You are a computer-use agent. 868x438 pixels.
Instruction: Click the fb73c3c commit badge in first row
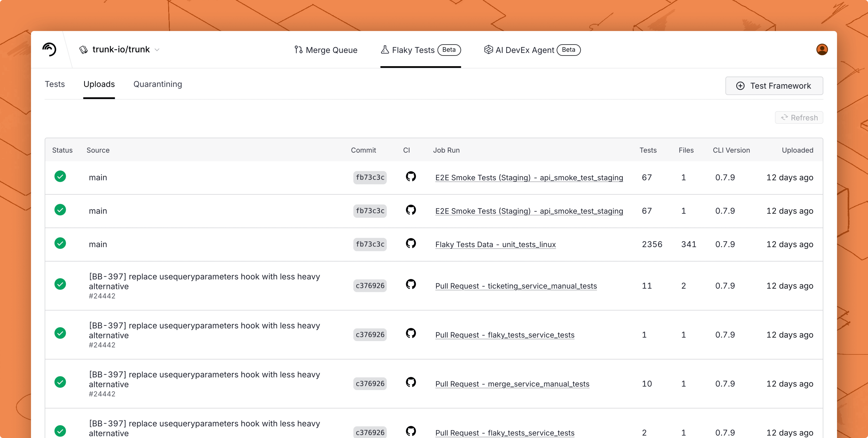click(x=370, y=177)
